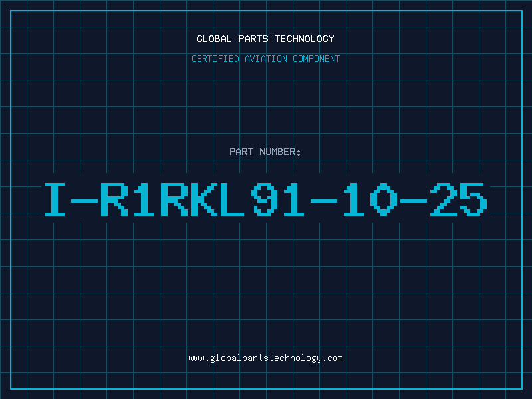Click the first hyphen after the letter I
Viewport: 532px width, 399px height.
[x=85, y=199]
